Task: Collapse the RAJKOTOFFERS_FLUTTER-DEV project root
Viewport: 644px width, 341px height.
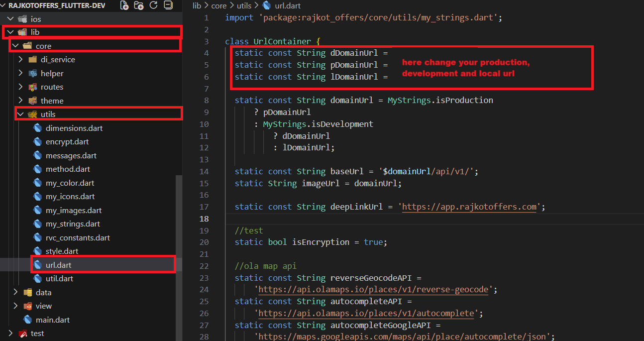Action: click(4, 5)
